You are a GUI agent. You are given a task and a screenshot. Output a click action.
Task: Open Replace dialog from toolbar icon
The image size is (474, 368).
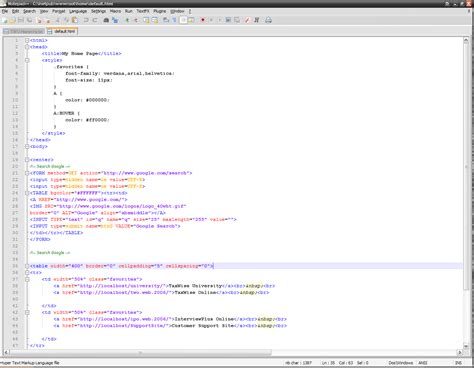click(115, 20)
